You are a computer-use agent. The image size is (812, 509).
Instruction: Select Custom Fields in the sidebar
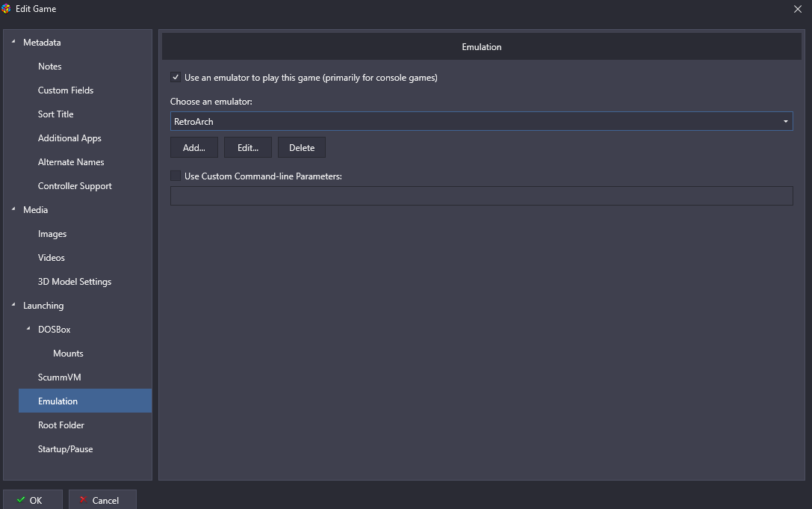pos(66,90)
